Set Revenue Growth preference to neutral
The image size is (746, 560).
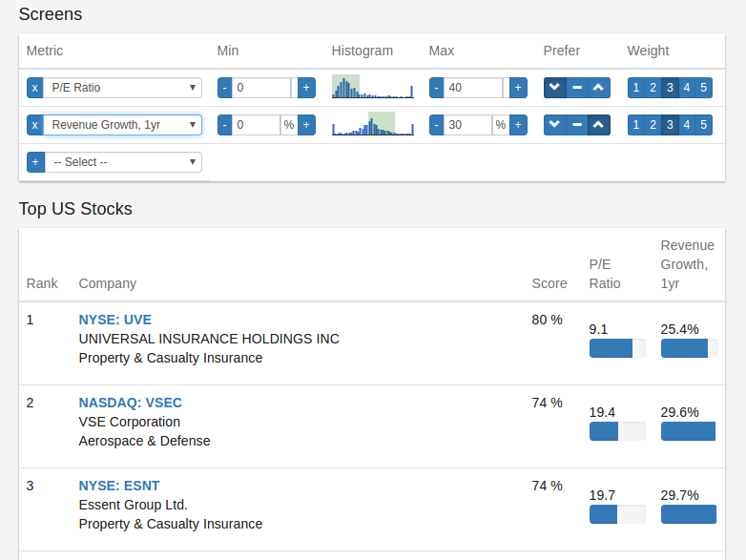click(577, 125)
